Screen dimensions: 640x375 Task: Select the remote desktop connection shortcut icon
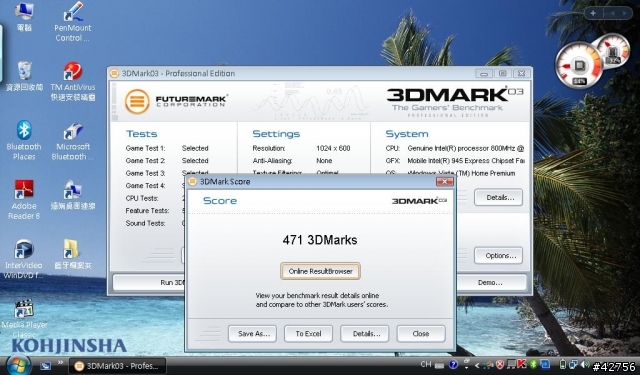pos(73,195)
